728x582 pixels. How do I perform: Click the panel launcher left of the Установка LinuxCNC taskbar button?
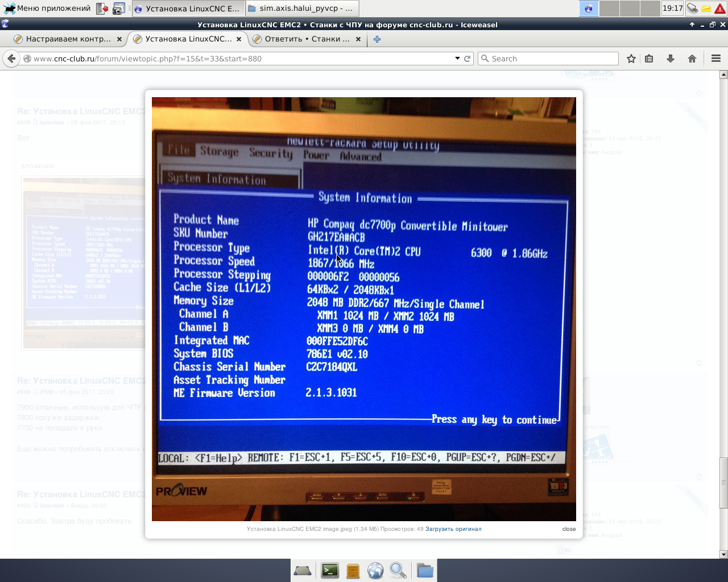pos(119,9)
